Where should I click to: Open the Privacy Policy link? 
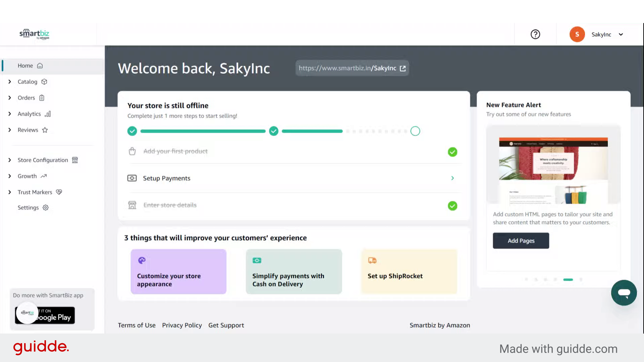pyautogui.click(x=182, y=325)
